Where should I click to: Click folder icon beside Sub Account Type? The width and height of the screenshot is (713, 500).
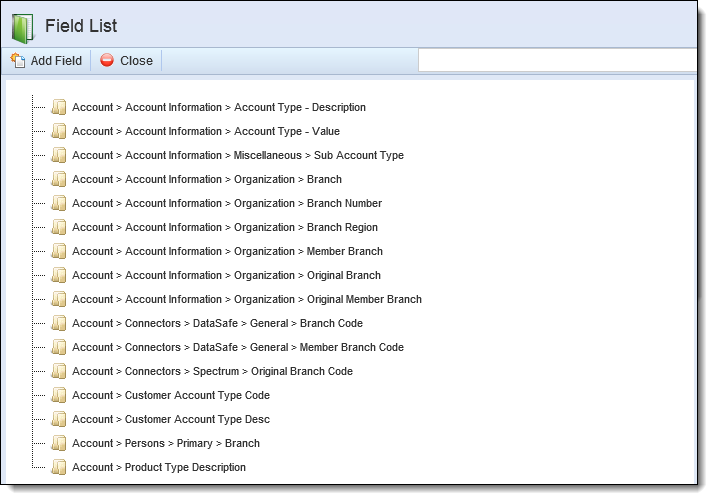(59, 155)
